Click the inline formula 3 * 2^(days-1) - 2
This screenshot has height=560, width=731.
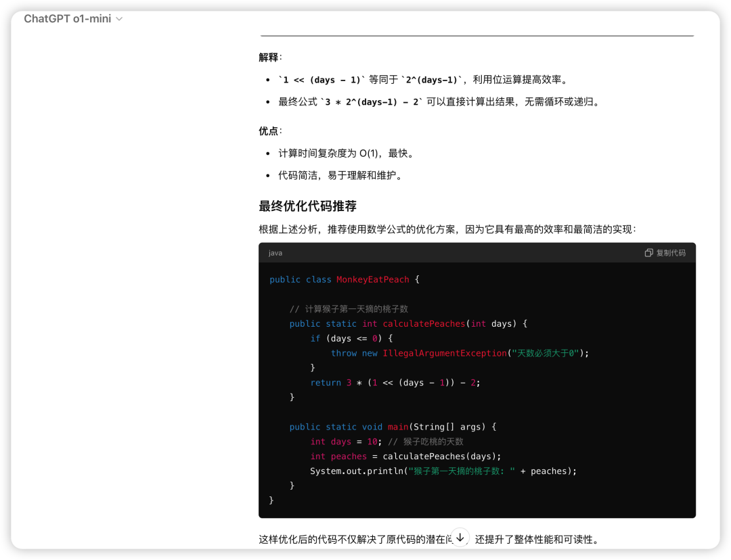click(x=372, y=102)
